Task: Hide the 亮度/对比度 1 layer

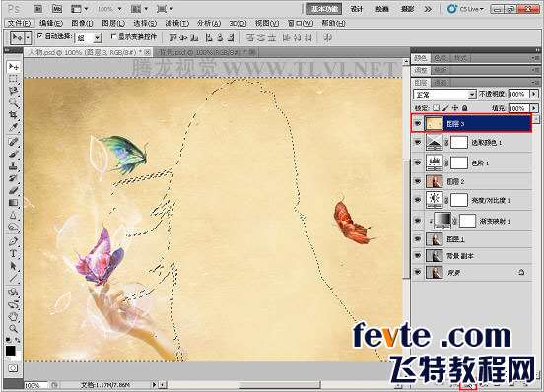Action: 418,200
